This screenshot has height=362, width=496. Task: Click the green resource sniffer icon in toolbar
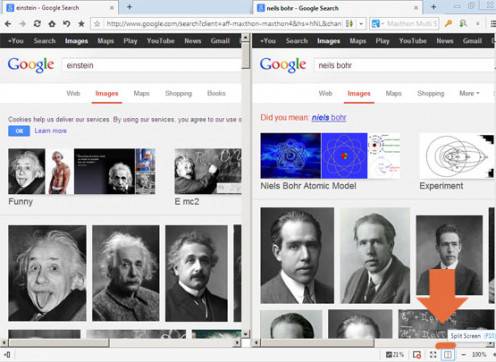pos(463,24)
